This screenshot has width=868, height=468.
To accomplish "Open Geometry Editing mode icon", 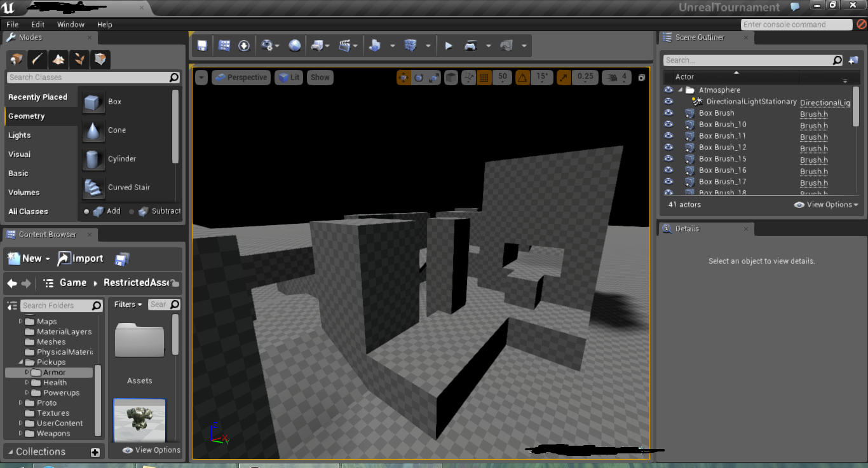I will (100, 60).
